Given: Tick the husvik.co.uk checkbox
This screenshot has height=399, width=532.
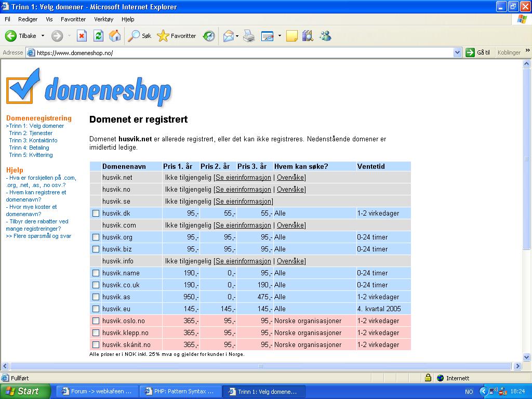Looking at the screenshot, I should click(96, 285).
